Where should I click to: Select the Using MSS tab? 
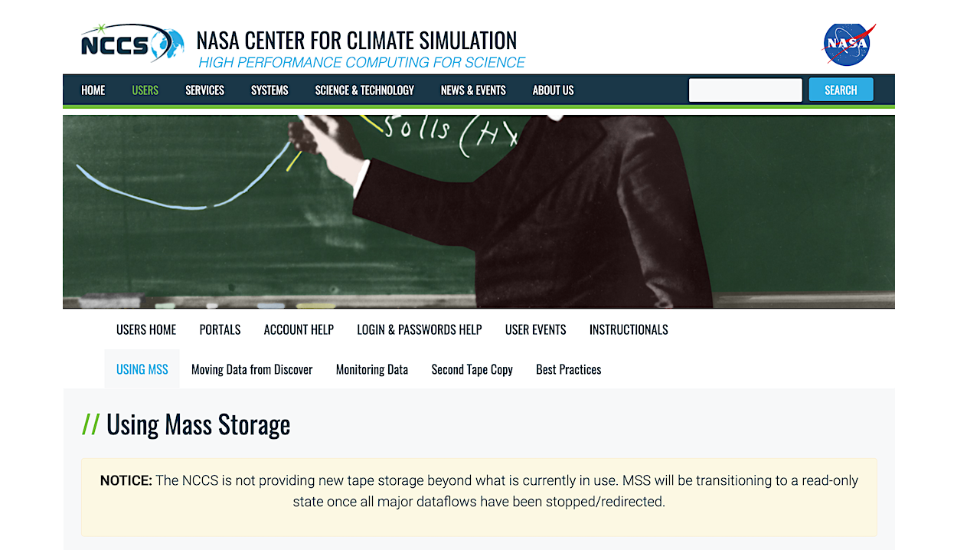pos(142,369)
